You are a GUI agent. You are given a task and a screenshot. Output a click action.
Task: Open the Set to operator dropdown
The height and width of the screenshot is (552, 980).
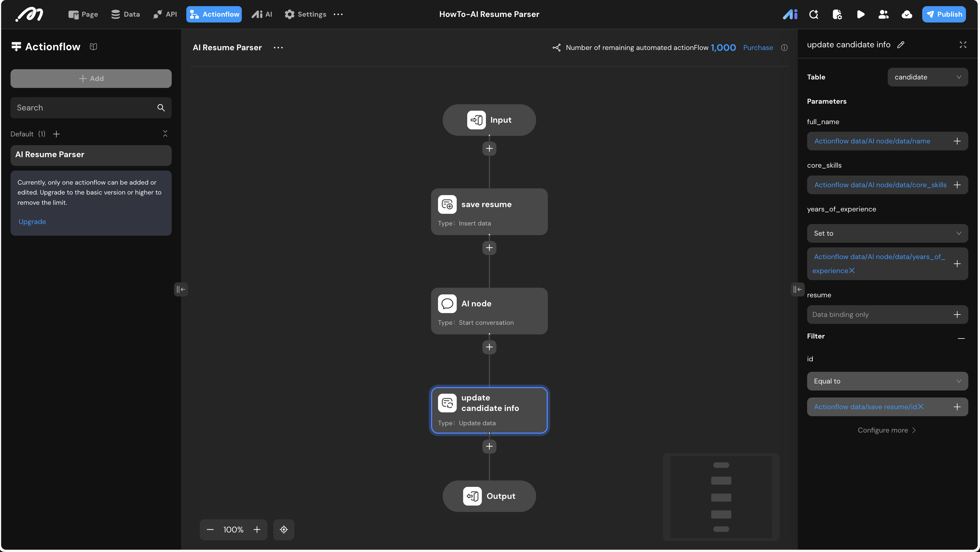[887, 233]
